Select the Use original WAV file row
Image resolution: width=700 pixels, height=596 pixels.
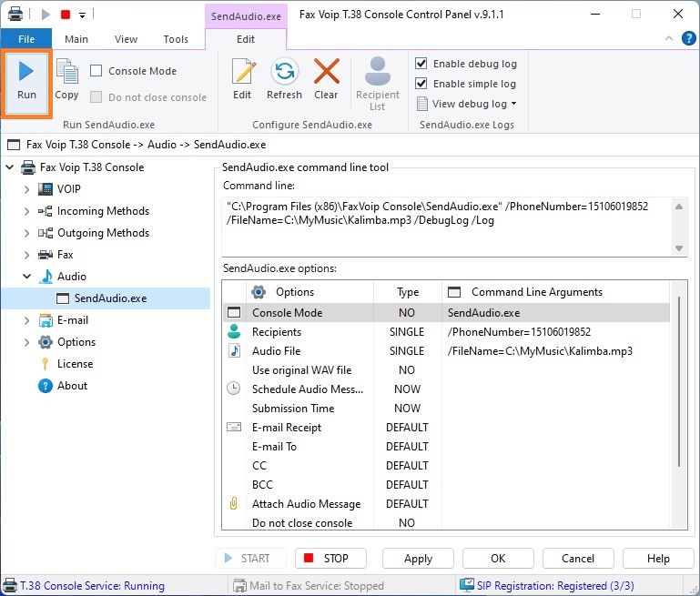click(x=446, y=369)
